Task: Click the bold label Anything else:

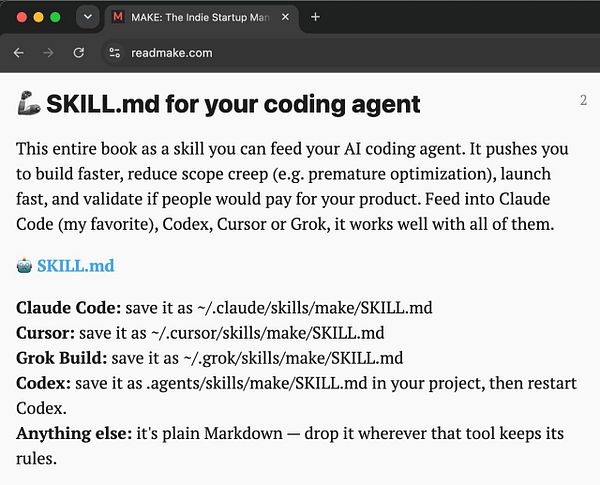Action: [x=74, y=434]
